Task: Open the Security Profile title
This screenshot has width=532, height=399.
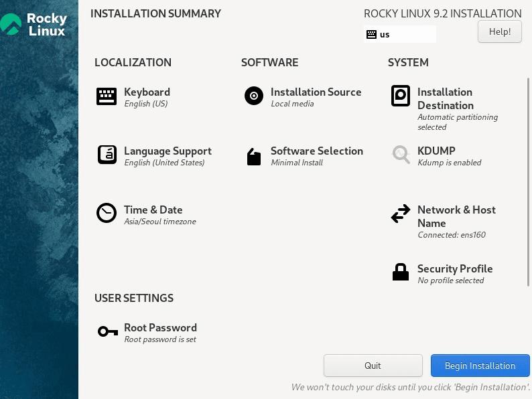Action: [455, 269]
